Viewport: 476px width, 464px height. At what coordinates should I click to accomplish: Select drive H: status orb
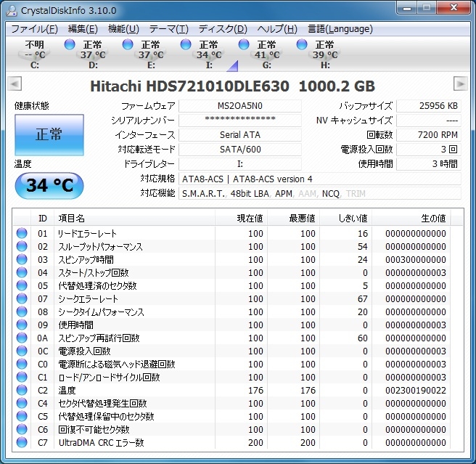click(x=303, y=45)
